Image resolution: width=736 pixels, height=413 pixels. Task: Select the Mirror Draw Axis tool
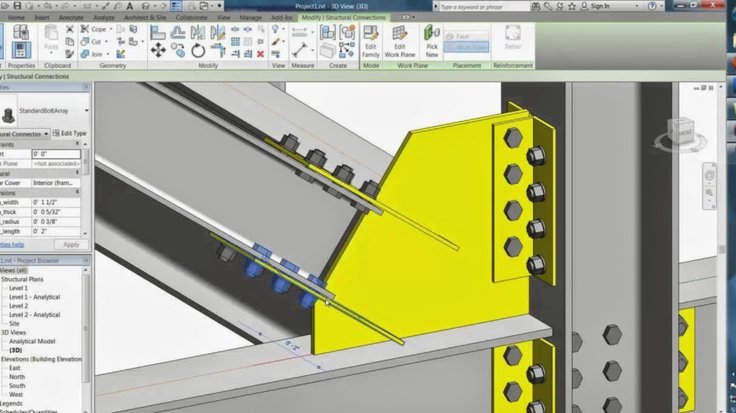click(217, 32)
